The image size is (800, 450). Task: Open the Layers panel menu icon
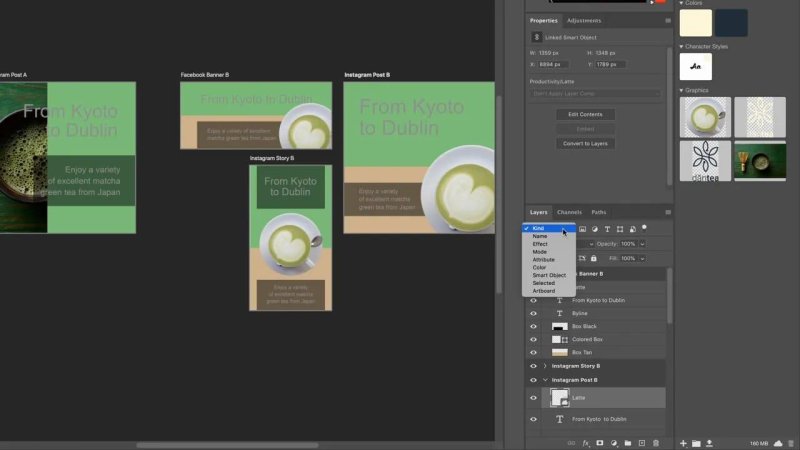pyautogui.click(x=668, y=212)
